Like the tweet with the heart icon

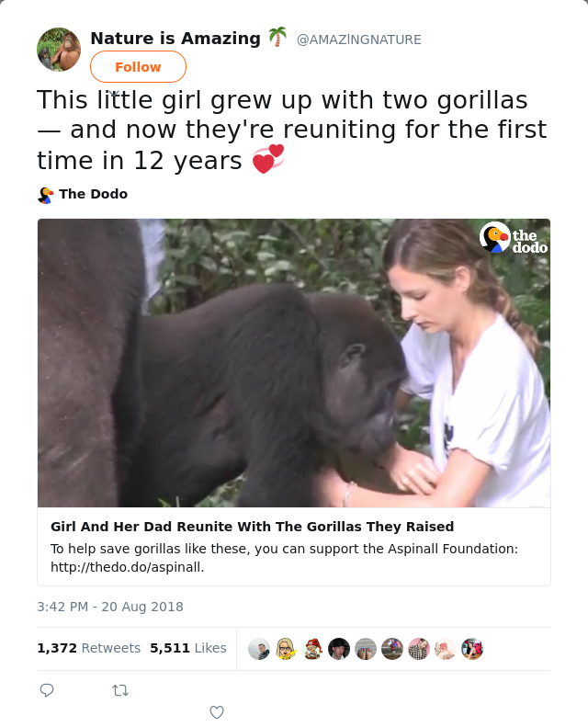(x=217, y=712)
